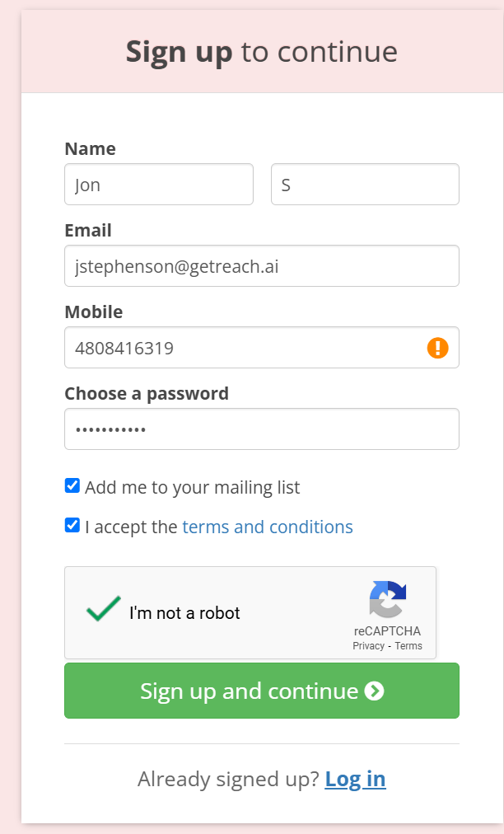Select the last name field containing S
This screenshot has height=834, width=504.
coord(366,184)
